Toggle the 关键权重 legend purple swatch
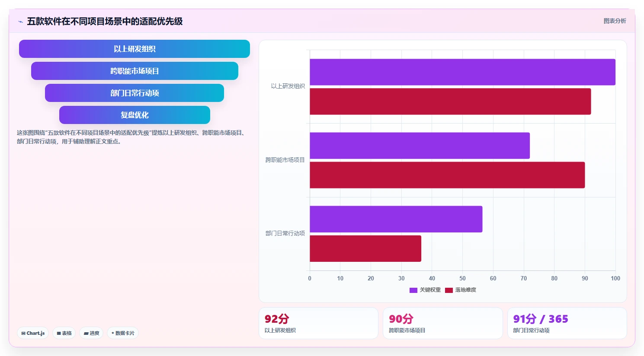The height and width of the screenshot is (356, 644). click(x=413, y=290)
